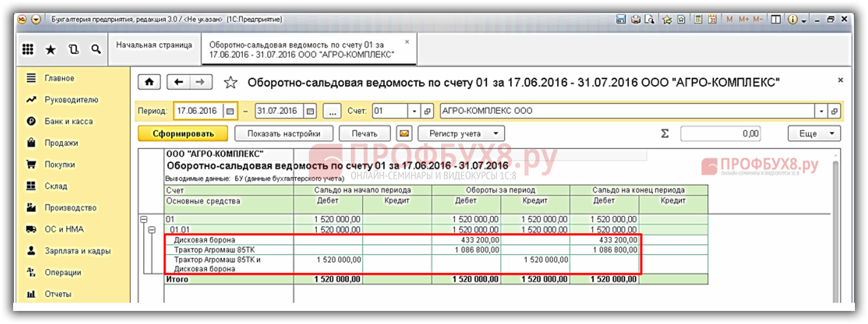Open the sections menu grid icon

[x=28, y=50]
